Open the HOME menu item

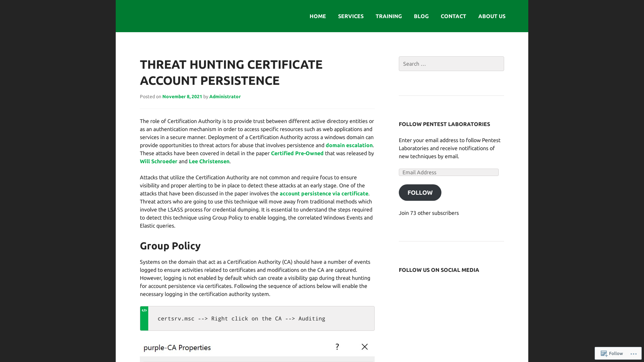pos(318,16)
